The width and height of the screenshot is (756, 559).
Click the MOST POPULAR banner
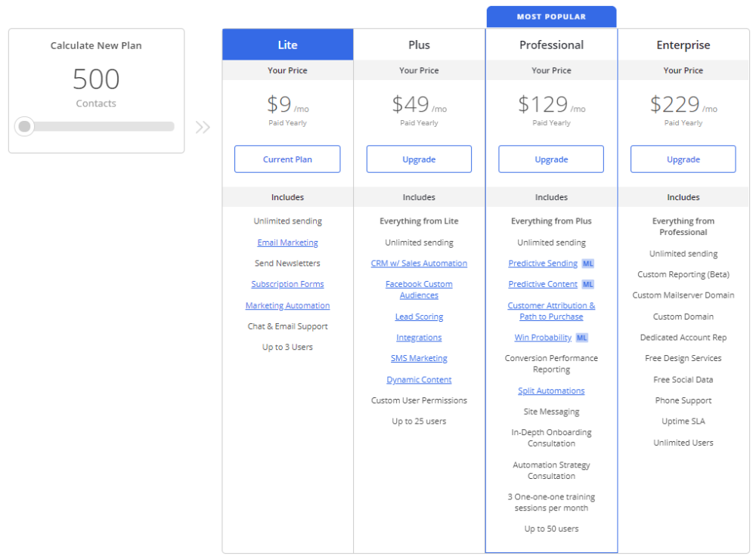point(551,17)
